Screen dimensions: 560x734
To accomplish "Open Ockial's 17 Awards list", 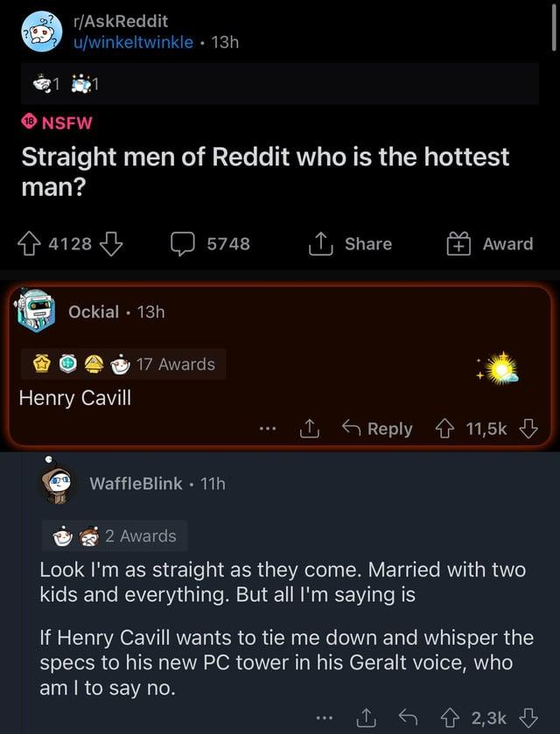I will [x=175, y=364].
